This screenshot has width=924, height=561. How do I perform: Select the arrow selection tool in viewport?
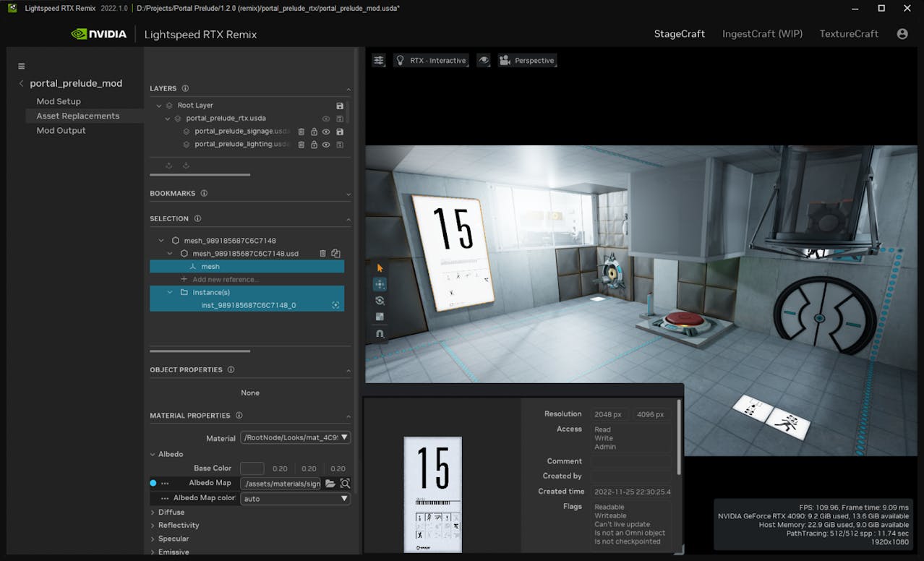tap(380, 268)
